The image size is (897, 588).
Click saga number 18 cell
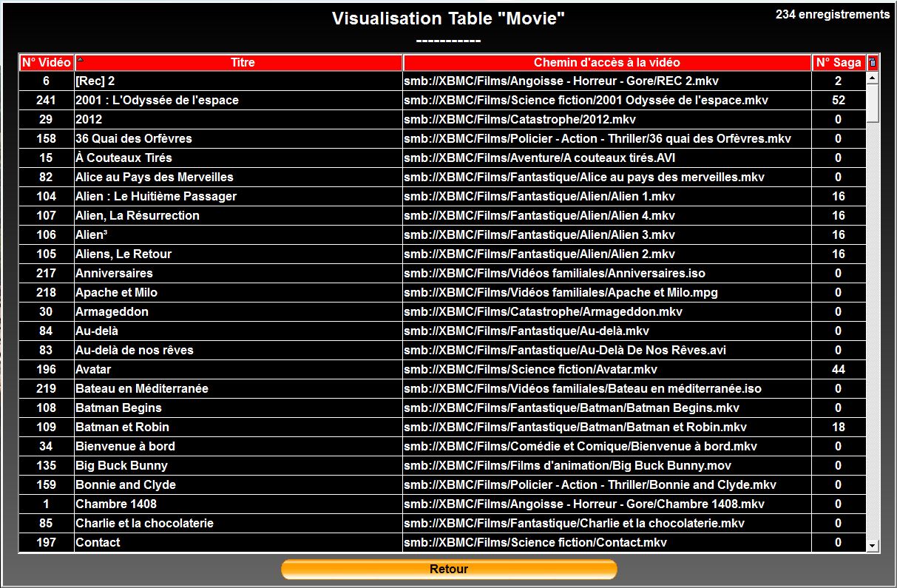(839, 427)
